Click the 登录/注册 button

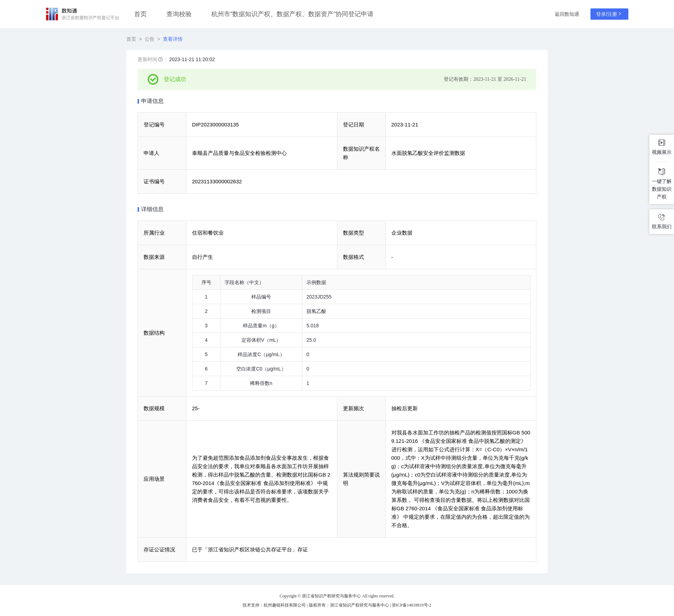(x=609, y=14)
